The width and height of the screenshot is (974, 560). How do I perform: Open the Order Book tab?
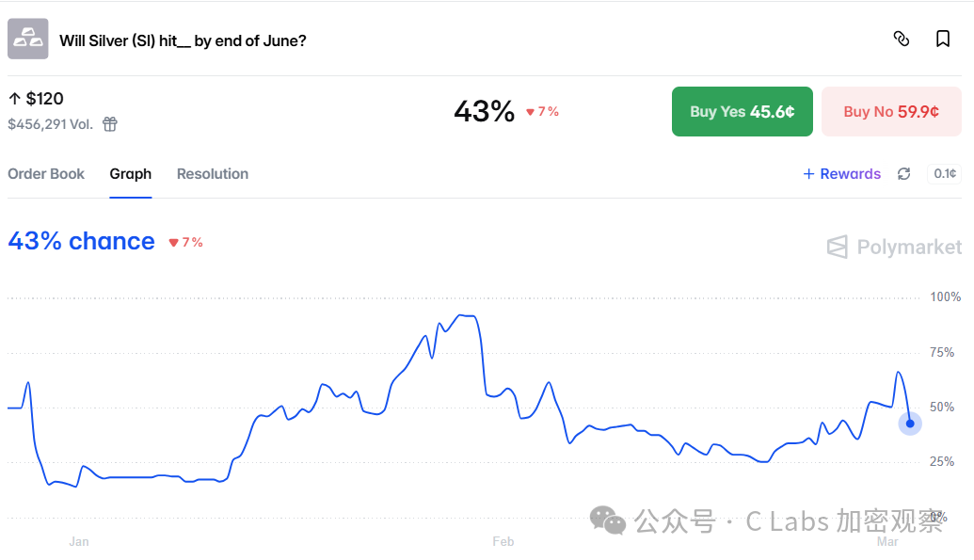[x=46, y=174]
